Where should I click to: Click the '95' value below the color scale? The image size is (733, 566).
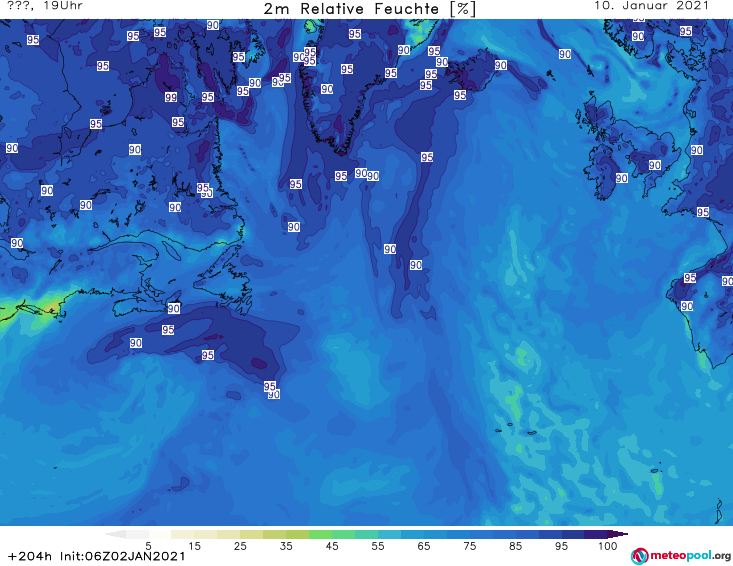(x=561, y=545)
